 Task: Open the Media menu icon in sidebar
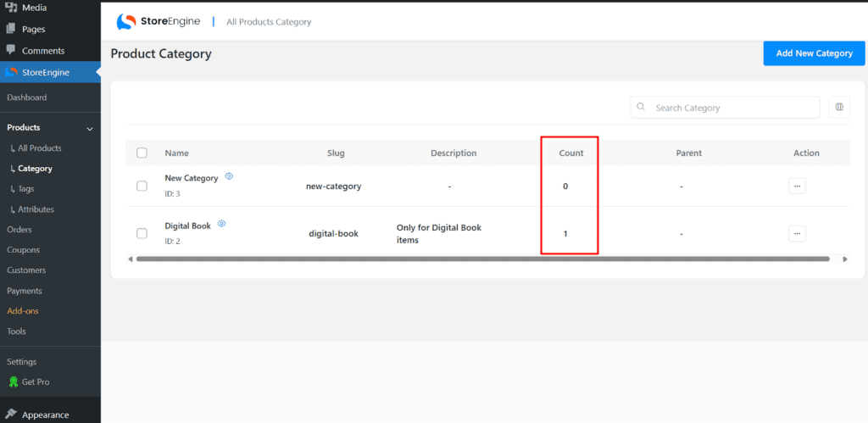[x=10, y=8]
